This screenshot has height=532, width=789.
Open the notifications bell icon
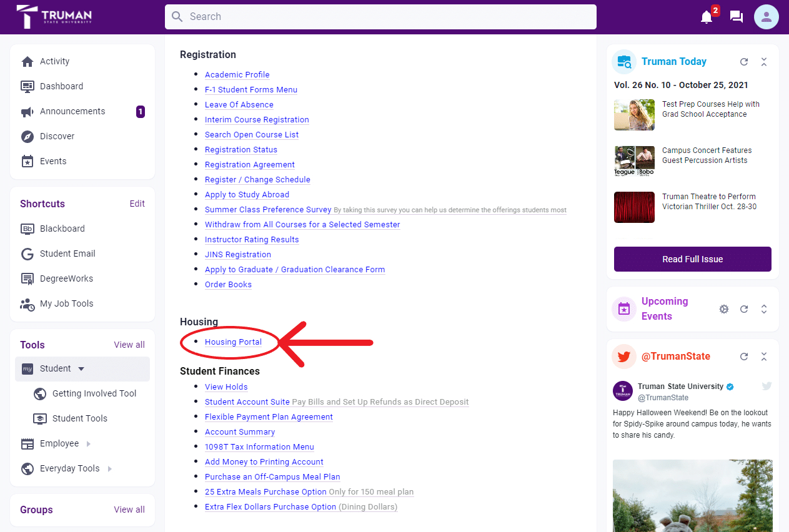pyautogui.click(x=707, y=17)
